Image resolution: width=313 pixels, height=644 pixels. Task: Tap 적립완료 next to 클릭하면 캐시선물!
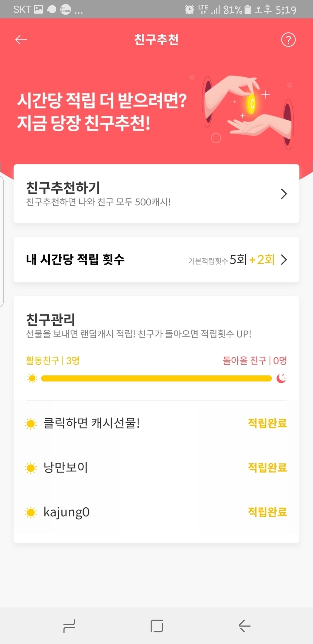(x=267, y=423)
